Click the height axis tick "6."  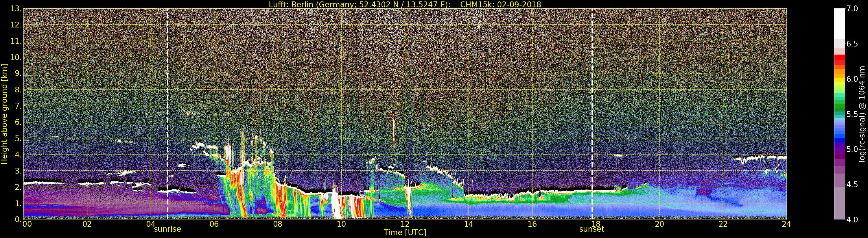point(18,122)
